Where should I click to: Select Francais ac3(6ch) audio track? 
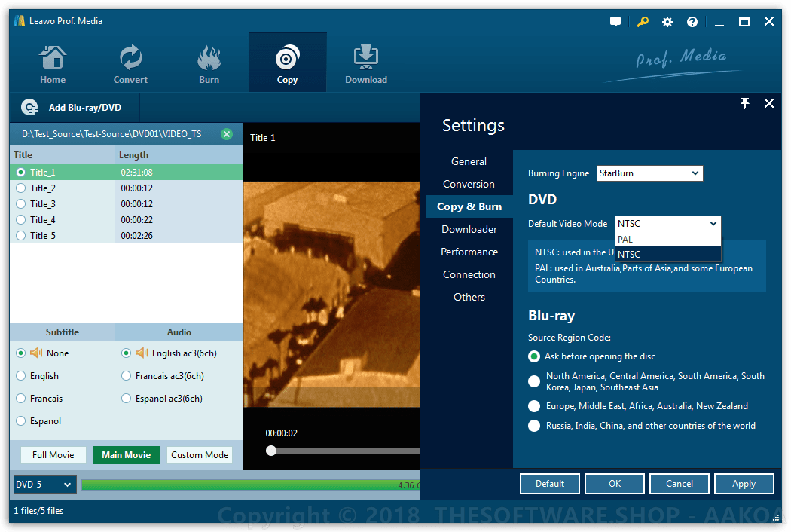click(126, 376)
